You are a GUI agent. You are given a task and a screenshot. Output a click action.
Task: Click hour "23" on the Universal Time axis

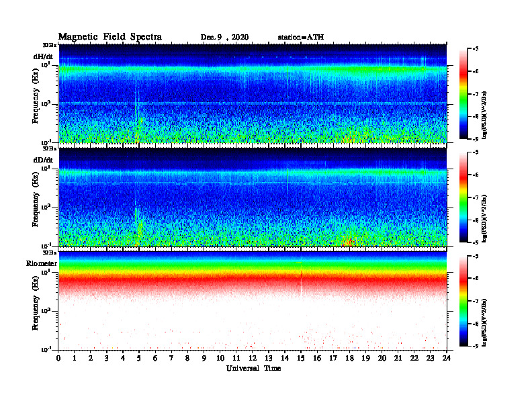[x=431, y=358]
